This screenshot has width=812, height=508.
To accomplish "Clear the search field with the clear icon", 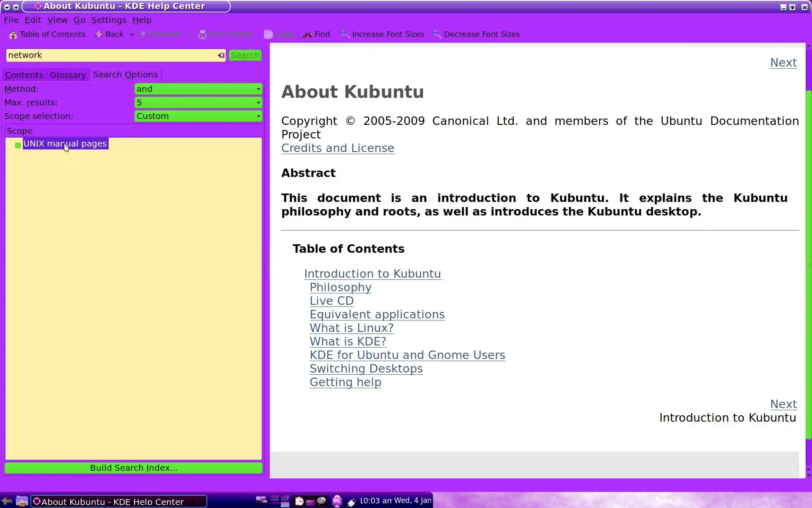I will pos(221,55).
